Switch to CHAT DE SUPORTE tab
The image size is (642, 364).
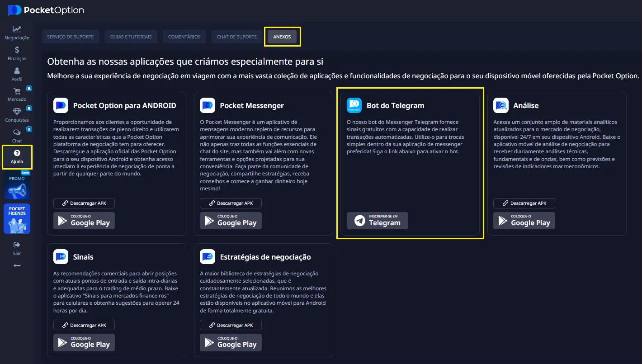[237, 37]
